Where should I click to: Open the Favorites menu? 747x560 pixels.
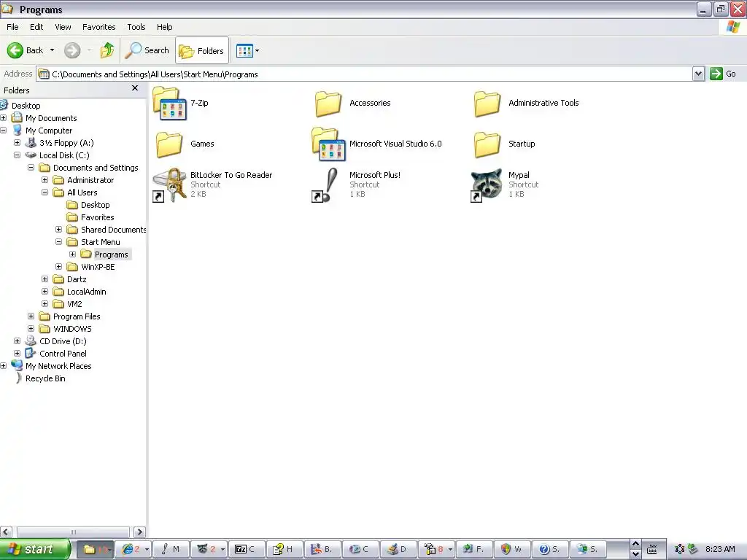[x=98, y=27]
